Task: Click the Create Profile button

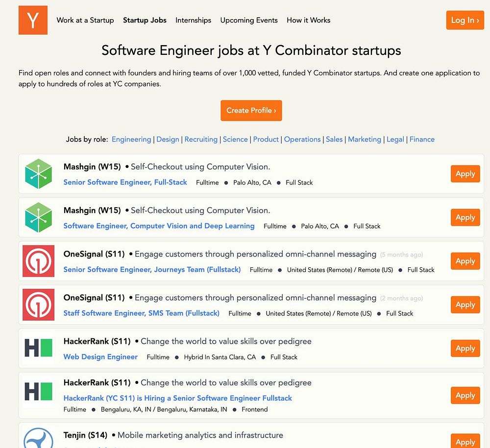Action: 251,110
